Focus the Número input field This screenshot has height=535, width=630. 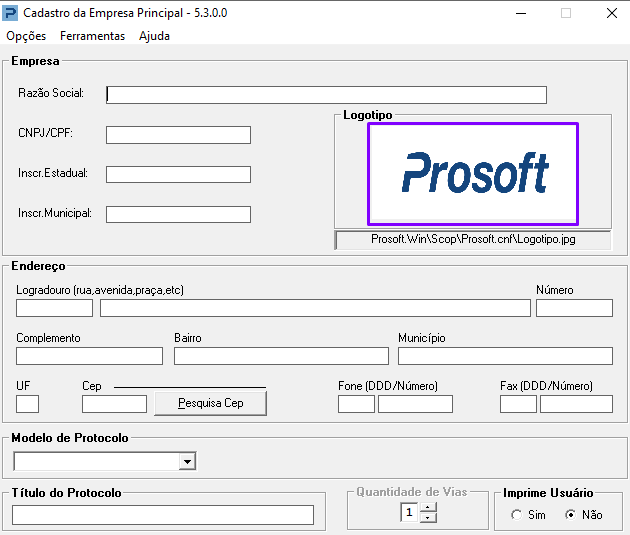(x=574, y=308)
